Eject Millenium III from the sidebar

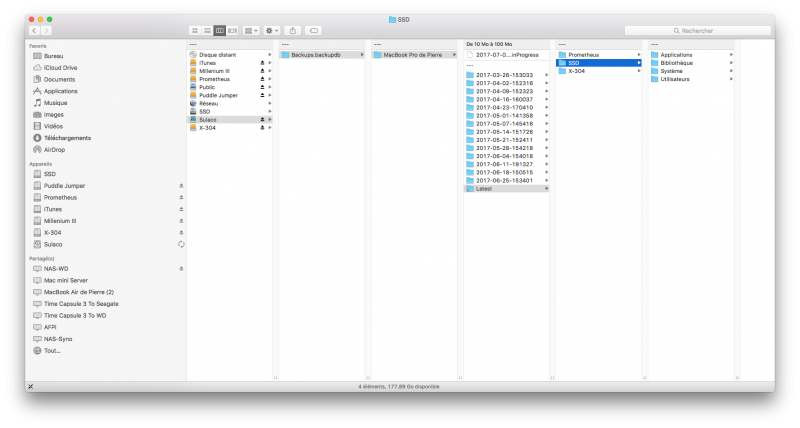pos(181,221)
